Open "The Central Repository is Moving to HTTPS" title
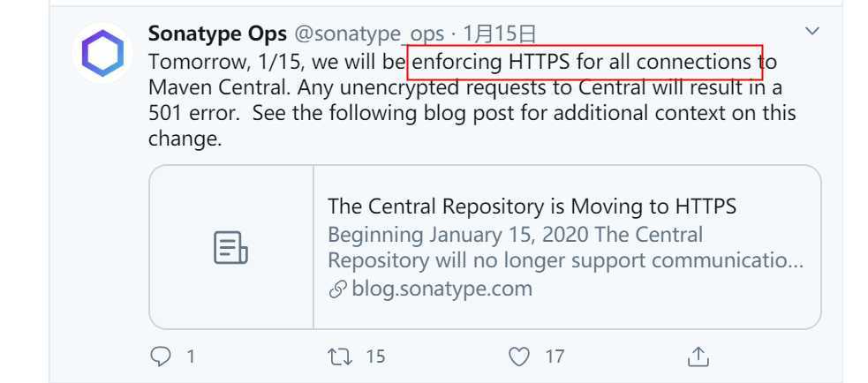 coord(532,207)
